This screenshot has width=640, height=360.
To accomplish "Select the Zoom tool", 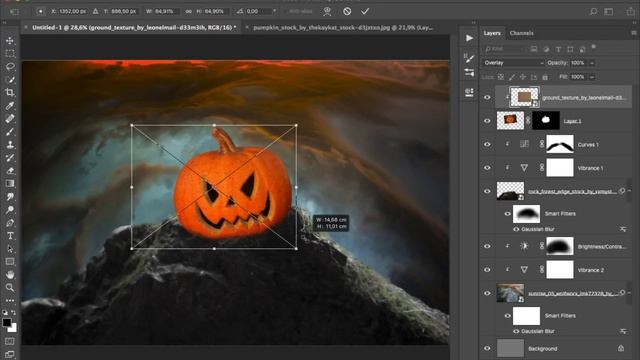I will pyautogui.click(x=10, y=288).
